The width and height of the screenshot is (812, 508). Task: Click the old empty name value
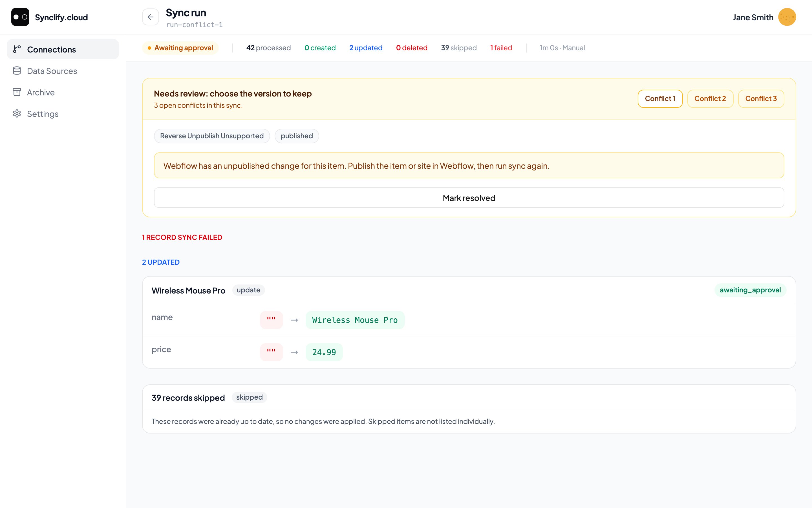[271, 320]
